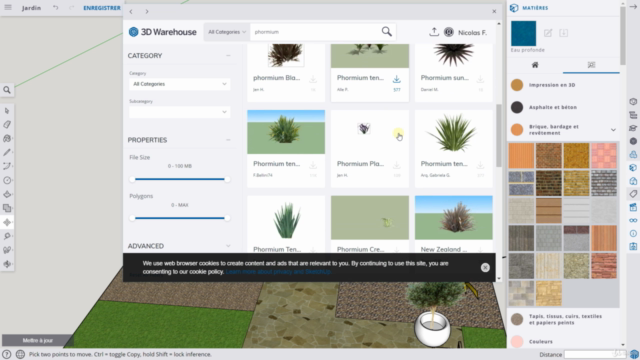Undo the last action

[x=56, y=7]
